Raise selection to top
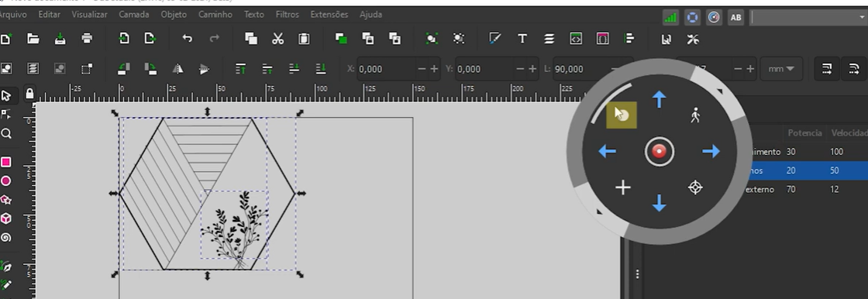The height and width of the screenshot is (299, 868). click(x=240, y=69)
